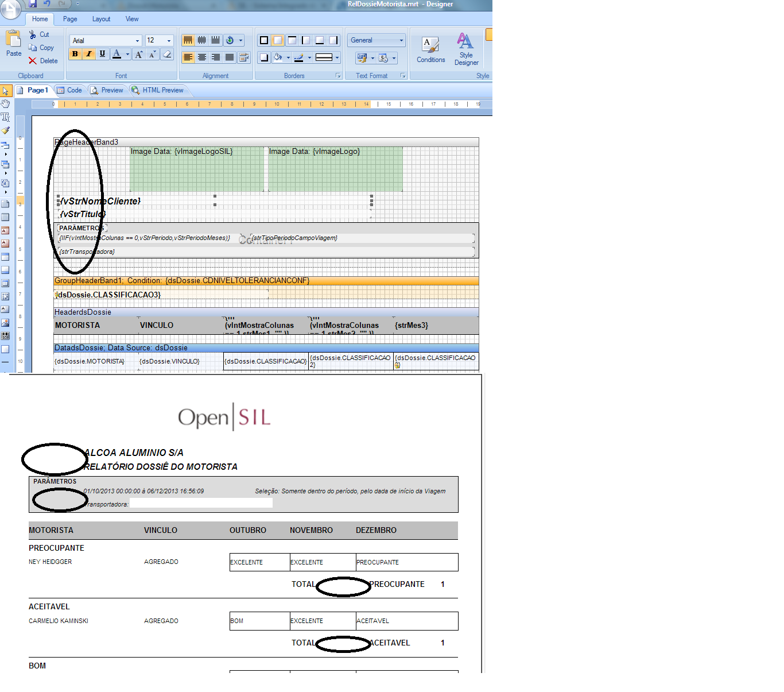
Task: Delete selected component with red X
Action: [x=44, y=61]
